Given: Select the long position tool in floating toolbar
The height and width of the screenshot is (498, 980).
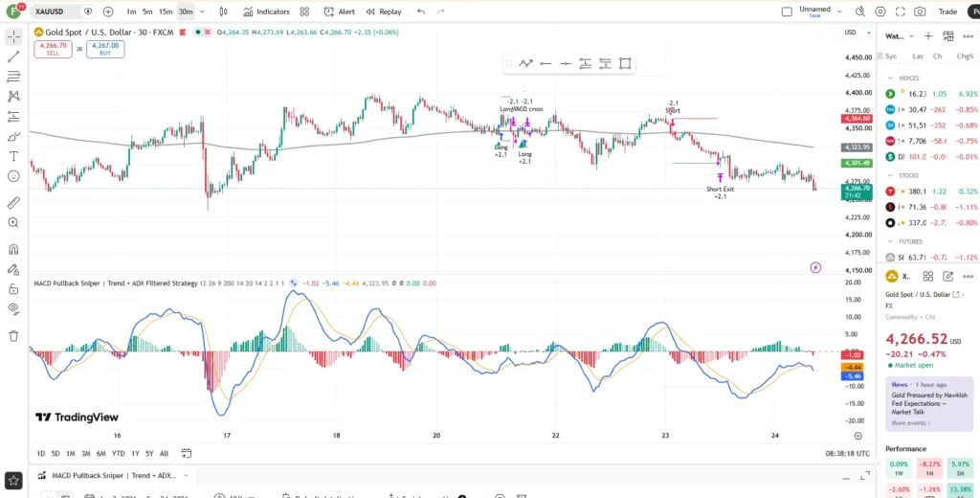Looking at the screenshot, I should point(585,63).
